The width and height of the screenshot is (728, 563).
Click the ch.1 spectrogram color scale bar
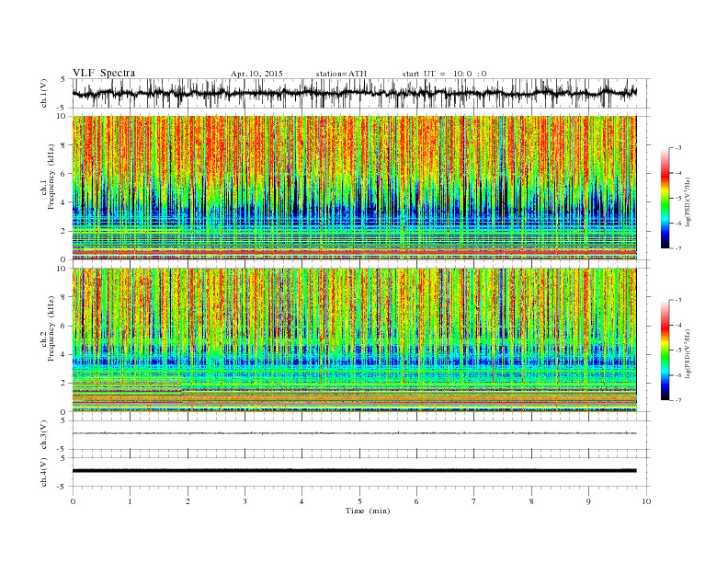(665, 198)
